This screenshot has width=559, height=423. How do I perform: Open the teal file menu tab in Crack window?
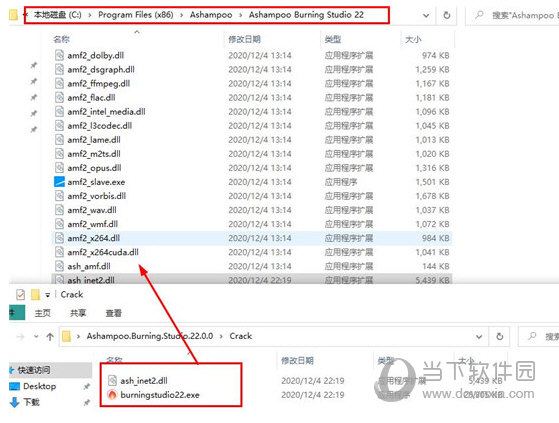point(17,313)
